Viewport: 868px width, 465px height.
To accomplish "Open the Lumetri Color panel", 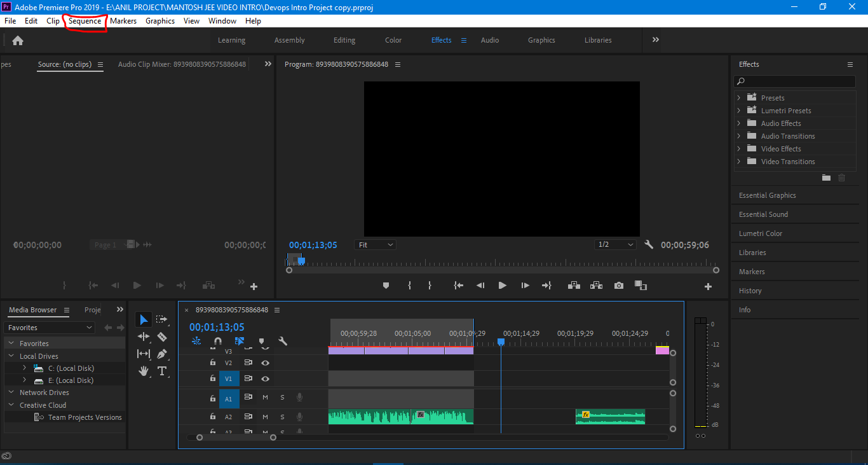I will click(761, 233).
